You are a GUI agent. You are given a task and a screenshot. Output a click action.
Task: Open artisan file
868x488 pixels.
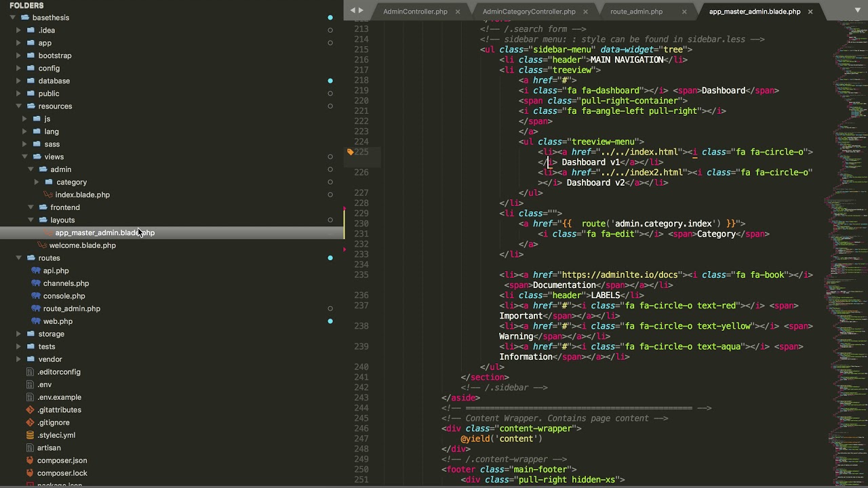[49, 448]
